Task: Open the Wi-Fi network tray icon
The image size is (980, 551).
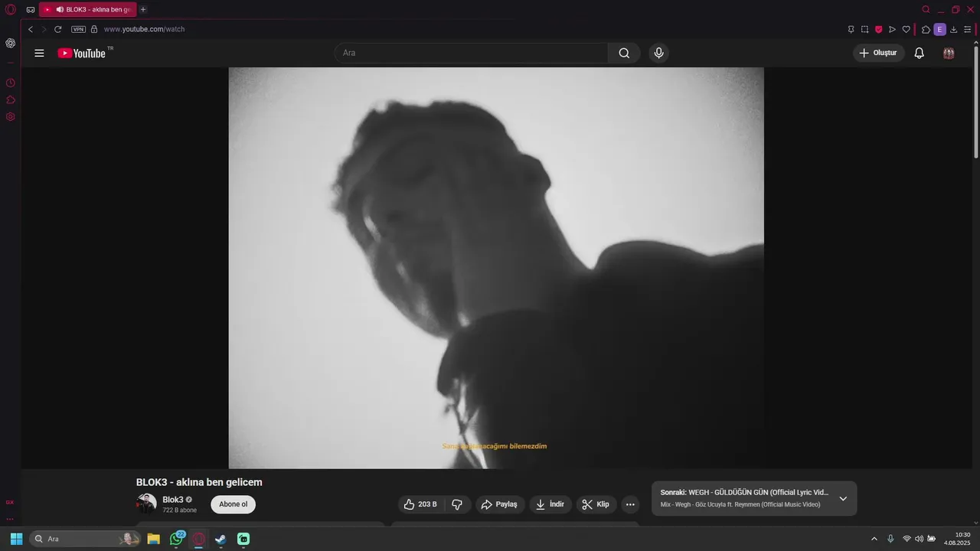Action: 906,539
